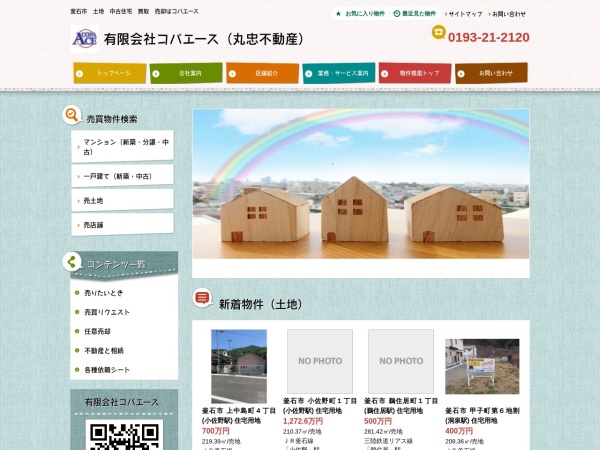Click the yellow telephone icon
This screenshot has width=600, height=450.
439,32
